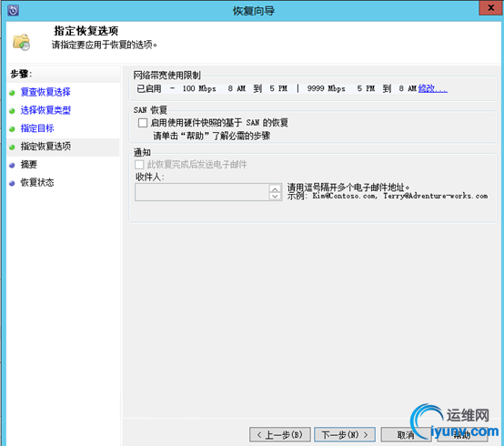
Task: Click the 已启用 bandwidth status text
Action: (149, 88)
